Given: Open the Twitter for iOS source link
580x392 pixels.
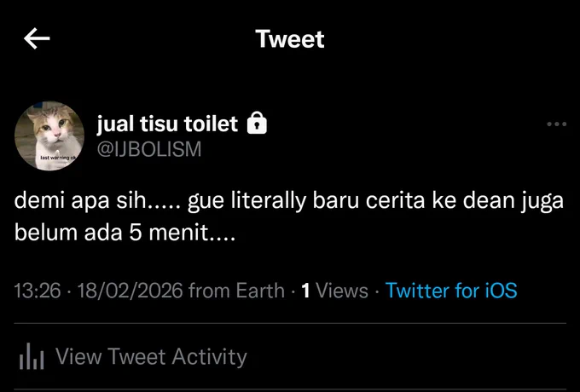Looking at the screenshot, I should (x=451, y=291).
